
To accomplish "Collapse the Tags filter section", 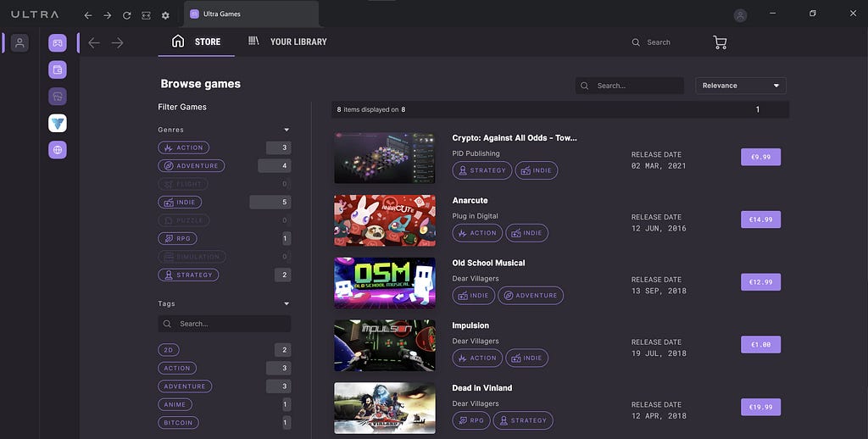I will 287,303.
